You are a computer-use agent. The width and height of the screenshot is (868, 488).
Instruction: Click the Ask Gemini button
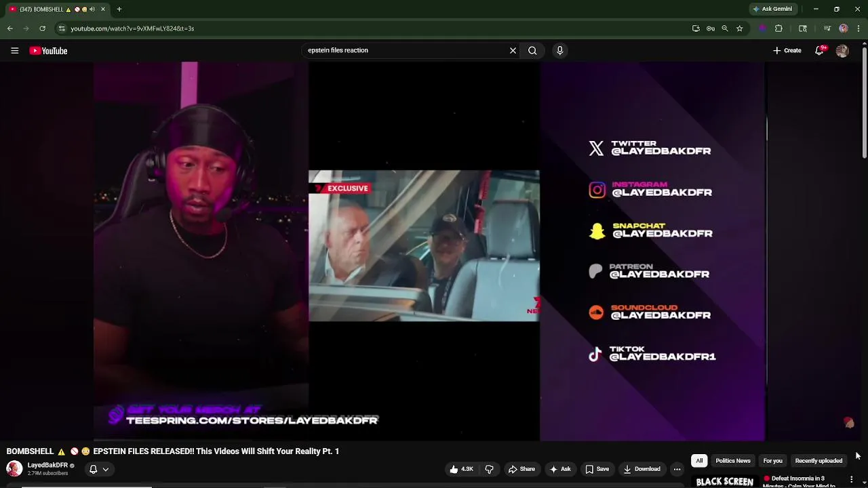tap(772, 9)
